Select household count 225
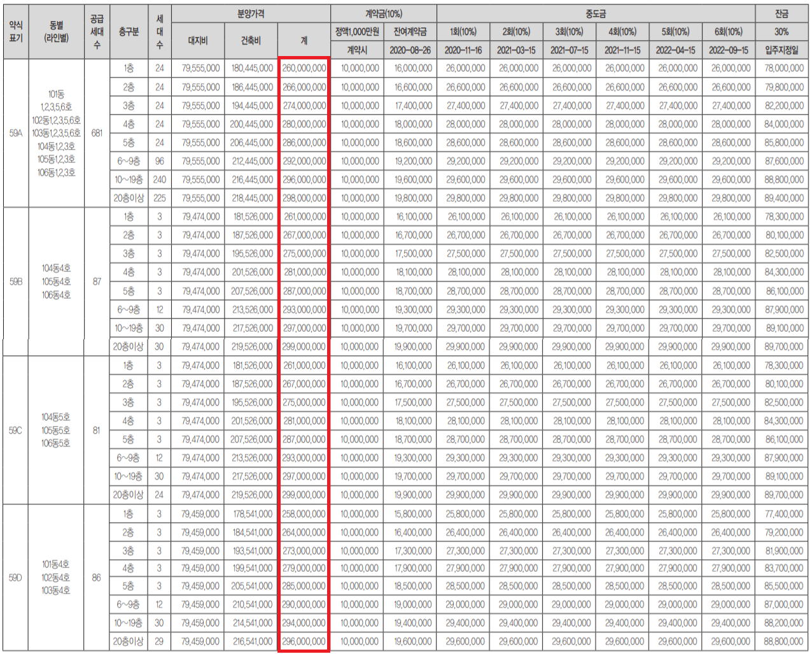The image size is (812, 654). (159, 198)
